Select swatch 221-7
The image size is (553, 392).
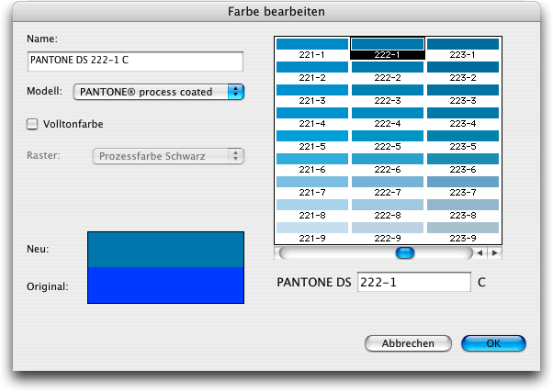(x=312, y=186)
